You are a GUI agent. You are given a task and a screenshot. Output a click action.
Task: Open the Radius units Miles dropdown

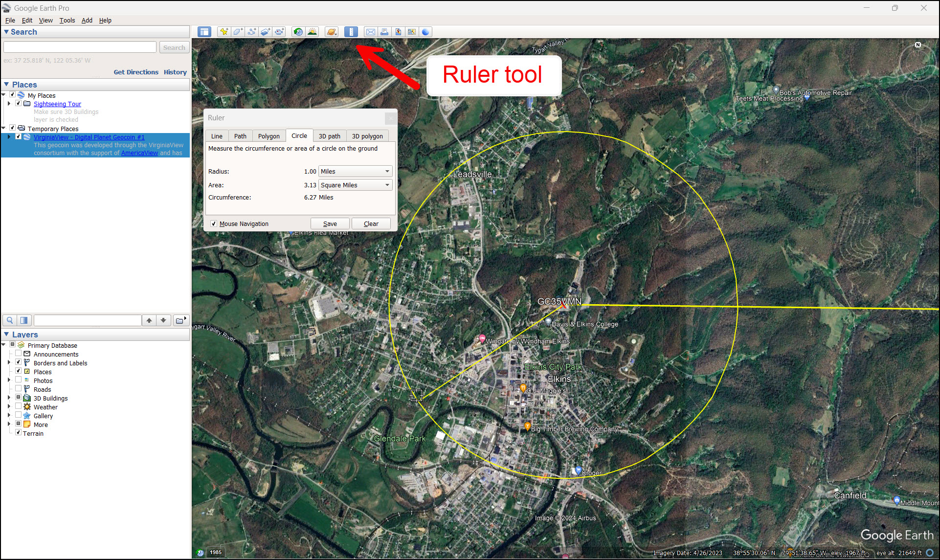pos(356,171)
